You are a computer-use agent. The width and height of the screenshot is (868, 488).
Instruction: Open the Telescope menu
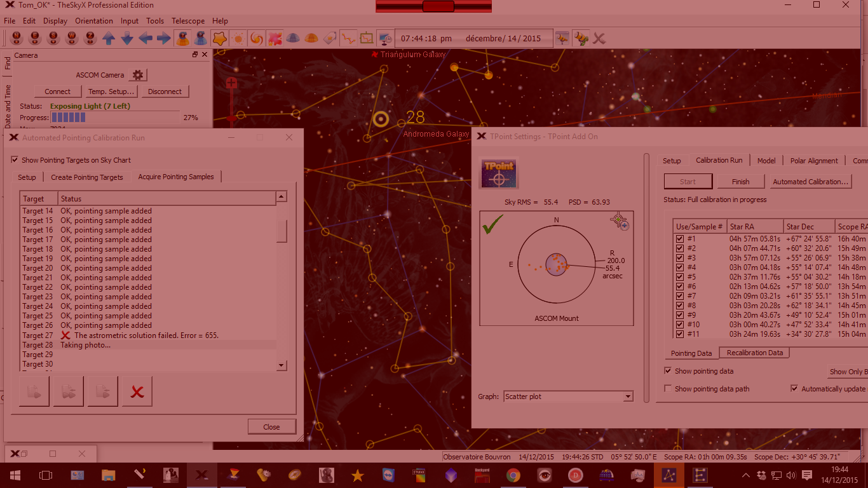[x=188, y=21]
